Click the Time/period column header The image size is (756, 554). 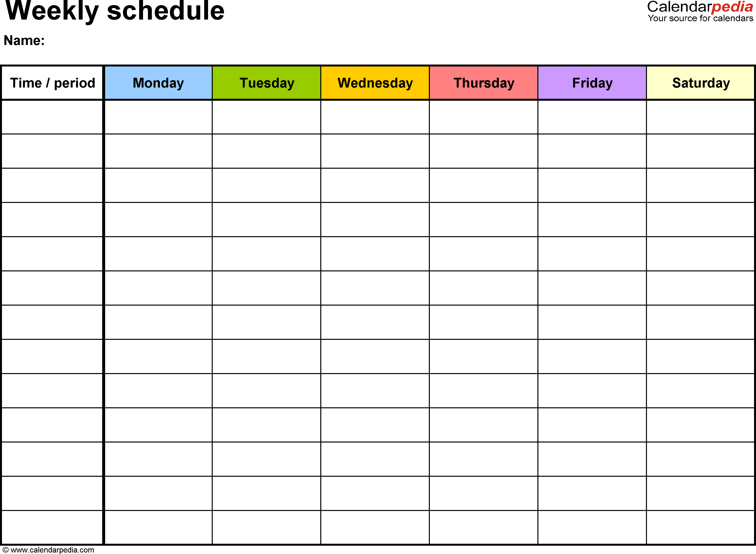56,82
